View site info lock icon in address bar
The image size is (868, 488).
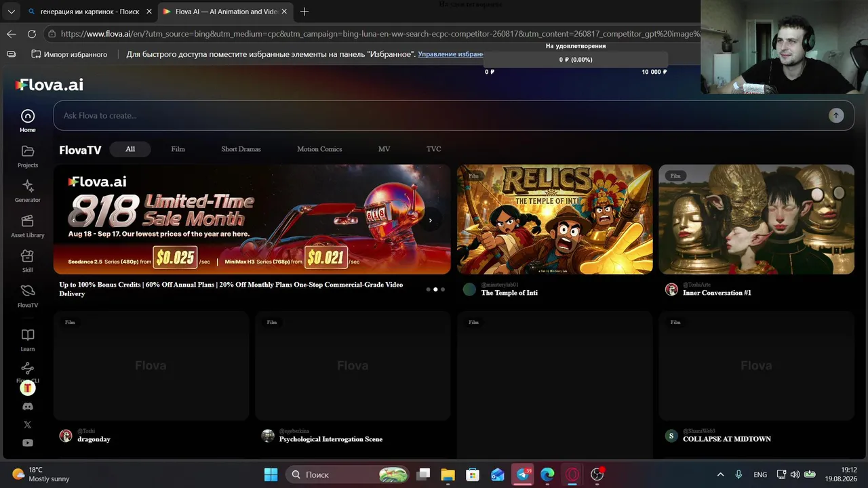tap(52, 34)
